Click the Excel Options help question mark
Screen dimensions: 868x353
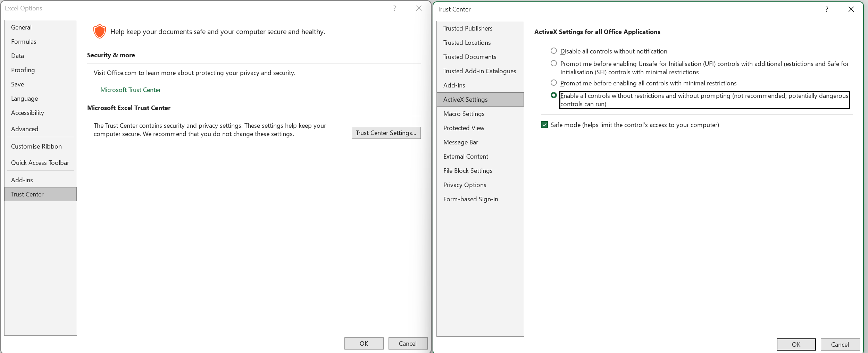[394, 8]
